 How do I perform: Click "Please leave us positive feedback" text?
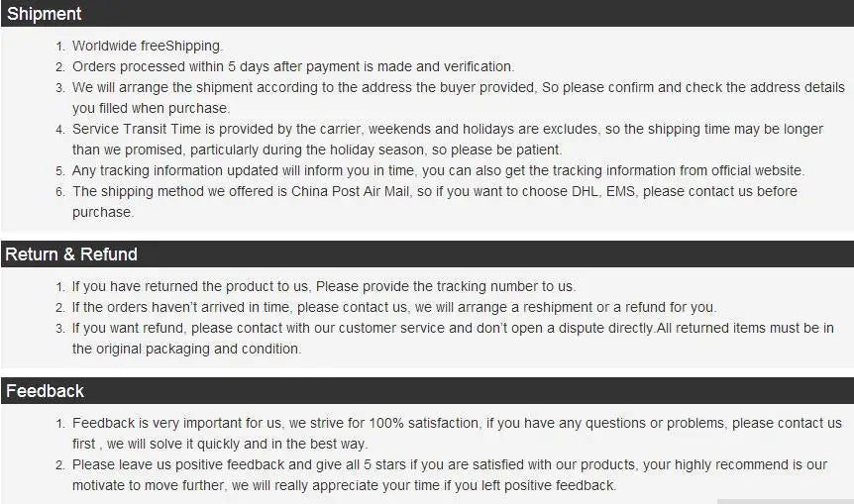tap(178, 464)
